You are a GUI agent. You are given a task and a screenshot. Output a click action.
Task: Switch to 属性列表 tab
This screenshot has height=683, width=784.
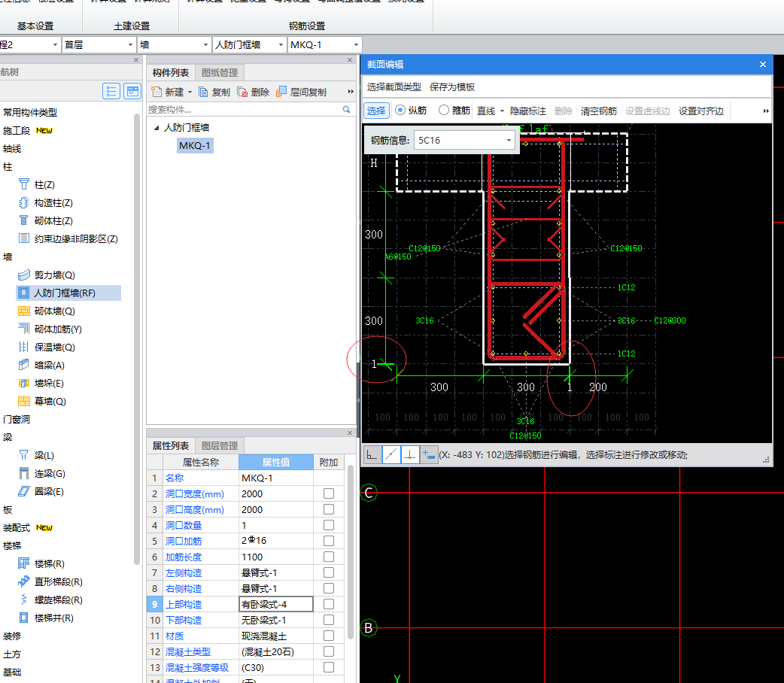click(171, 445)
